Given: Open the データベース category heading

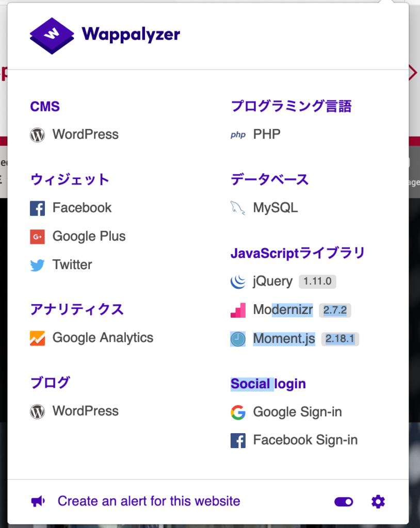Looking at the screenshot, I should click(270, 179).
